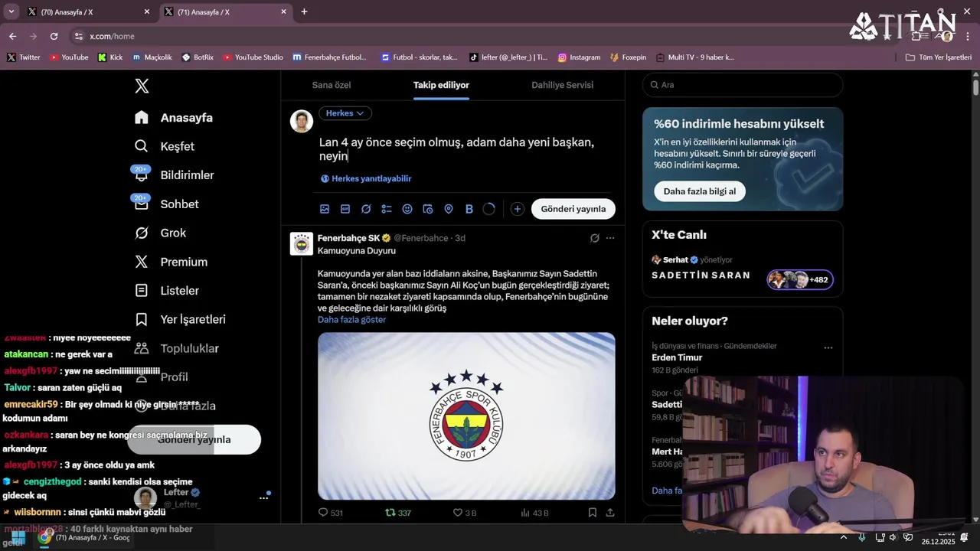Add a GIF to the post
The height and width of the screenshot is (551, 980).
tap(345, 209)
